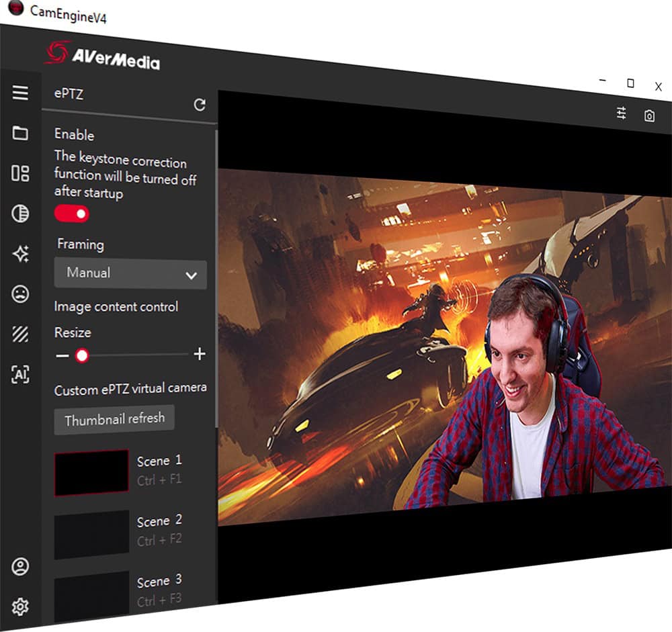Viewport: 672px width, 632px height.
Task: Click the 'Scene 1' label
Action: tap(159, 461)
